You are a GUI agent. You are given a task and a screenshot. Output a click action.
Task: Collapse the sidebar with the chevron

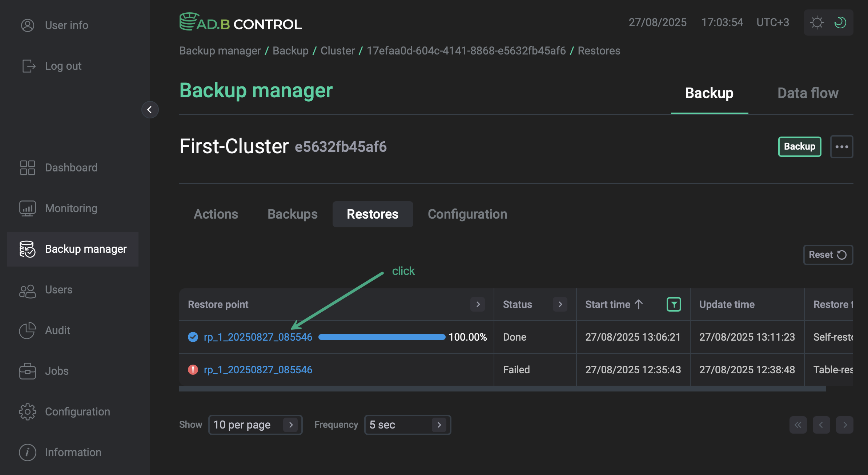pyautogui.click(x=150, y=110)
